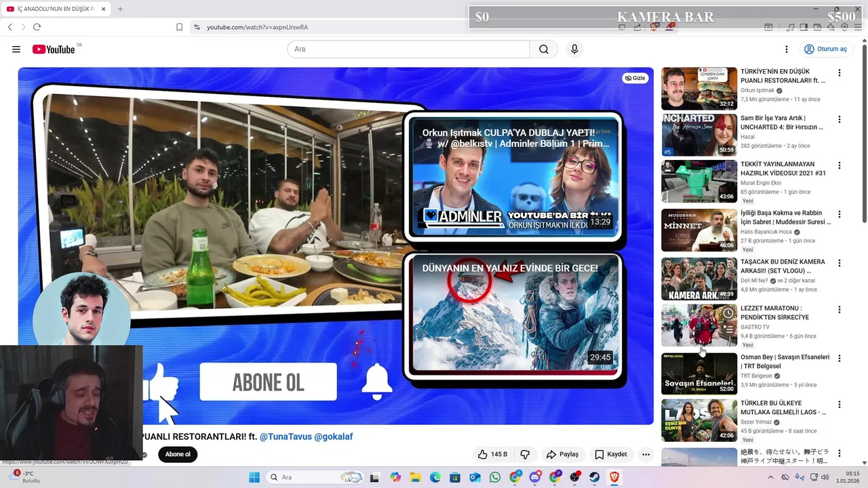868x488 pixels.
Task: Open menu for TÜRKLER BU ÜLKEYE video
Action: pyautogui.click(x=840, y=405)
